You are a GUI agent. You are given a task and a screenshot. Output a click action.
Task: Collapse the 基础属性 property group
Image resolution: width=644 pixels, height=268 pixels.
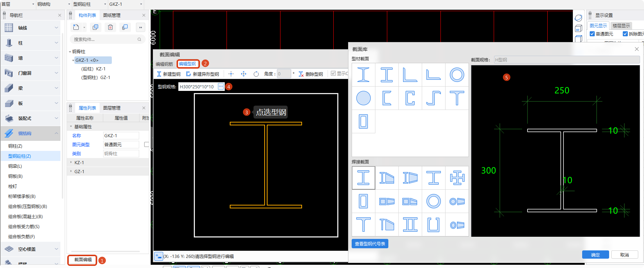coord(71,126)
